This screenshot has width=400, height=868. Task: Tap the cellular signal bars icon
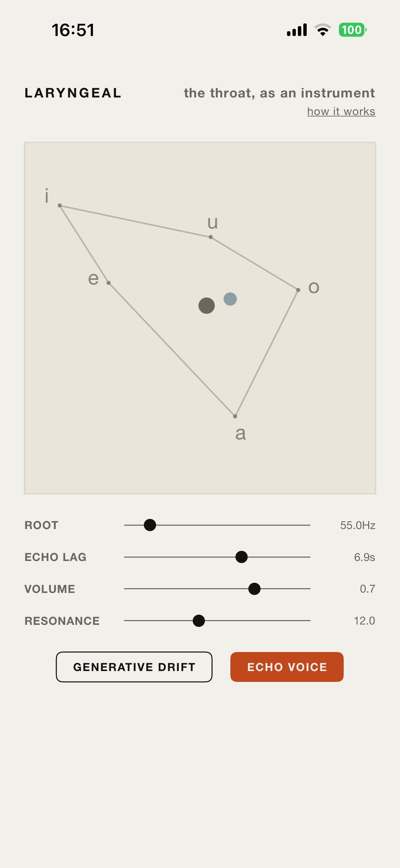coord(297,30)
